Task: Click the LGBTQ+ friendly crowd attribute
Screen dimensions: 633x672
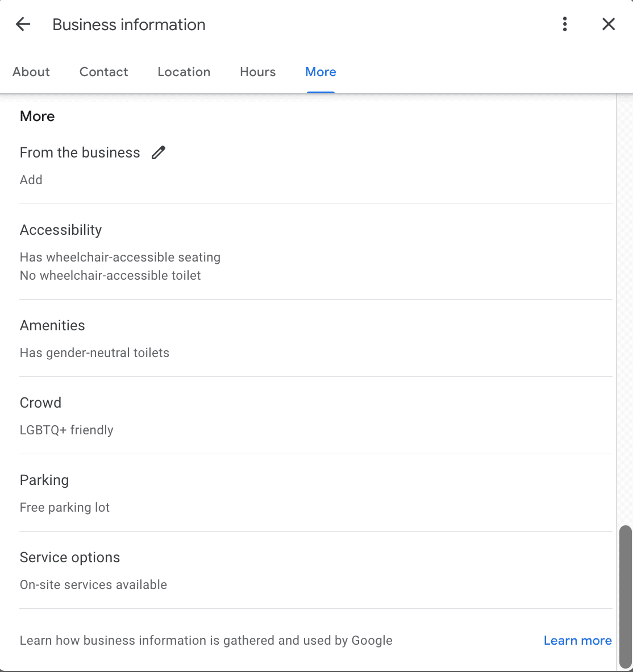Action: [x=66, y=430]
